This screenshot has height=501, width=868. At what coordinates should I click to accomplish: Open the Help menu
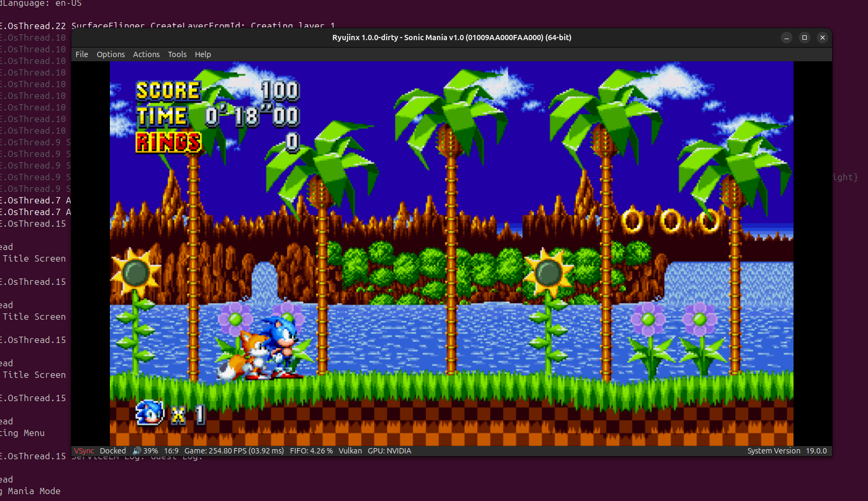click(203, 54)
